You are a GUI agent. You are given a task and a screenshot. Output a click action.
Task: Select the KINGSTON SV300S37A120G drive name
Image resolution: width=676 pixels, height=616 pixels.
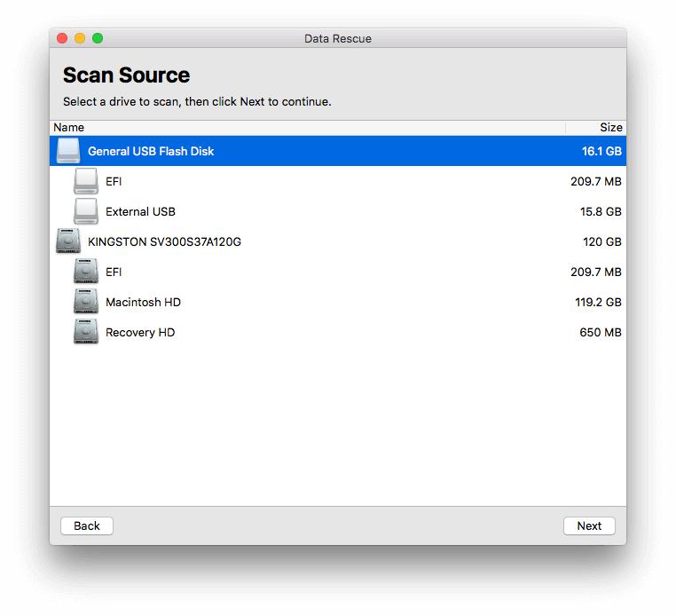pos(164,242)
